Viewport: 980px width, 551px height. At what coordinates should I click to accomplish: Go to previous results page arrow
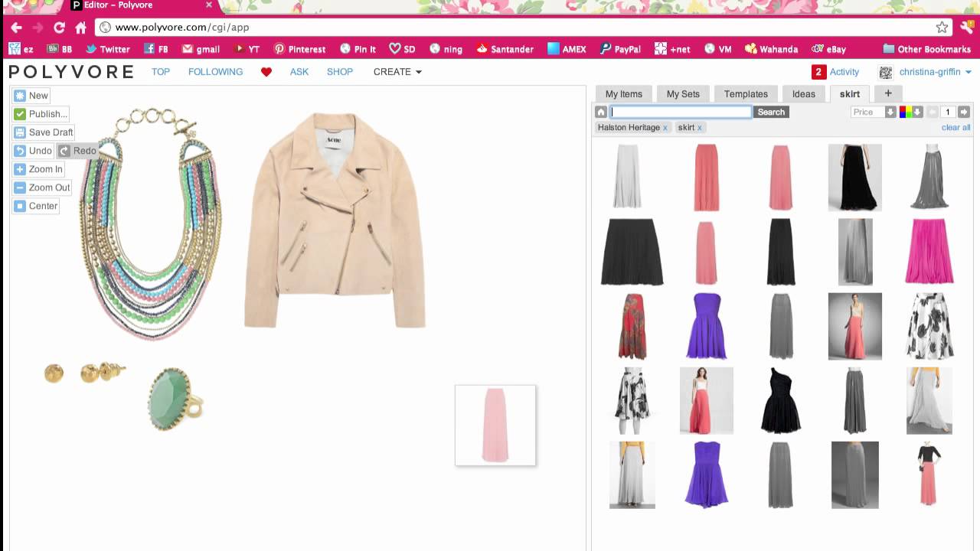pyautogui.click(x=933, y=112)
